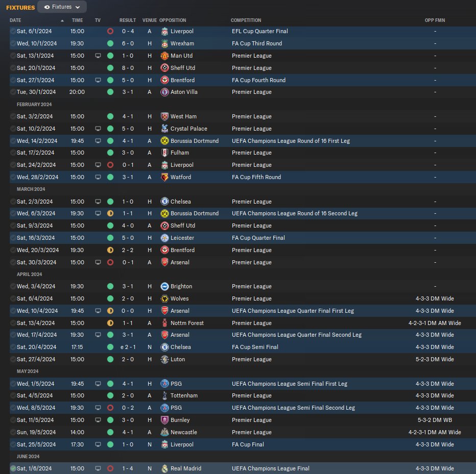
Task: Click the Nottm Forest club crest
Action: [164, 323]
